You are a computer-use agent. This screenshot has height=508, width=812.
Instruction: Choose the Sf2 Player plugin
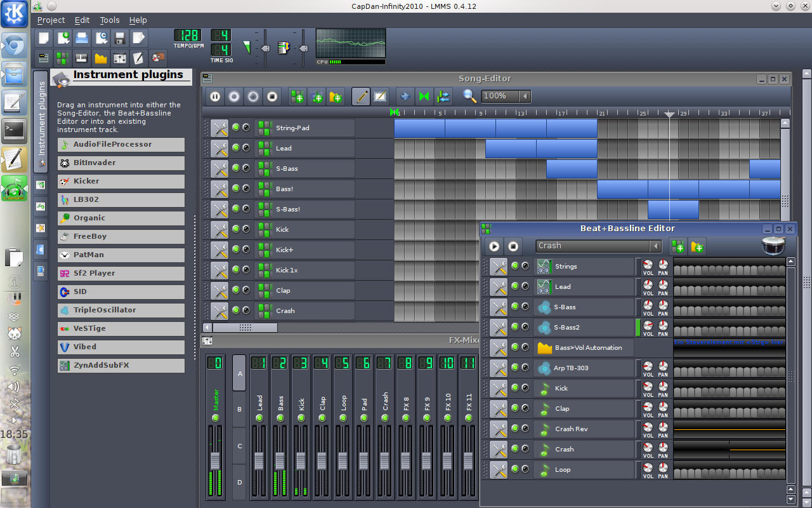[121, 273]
